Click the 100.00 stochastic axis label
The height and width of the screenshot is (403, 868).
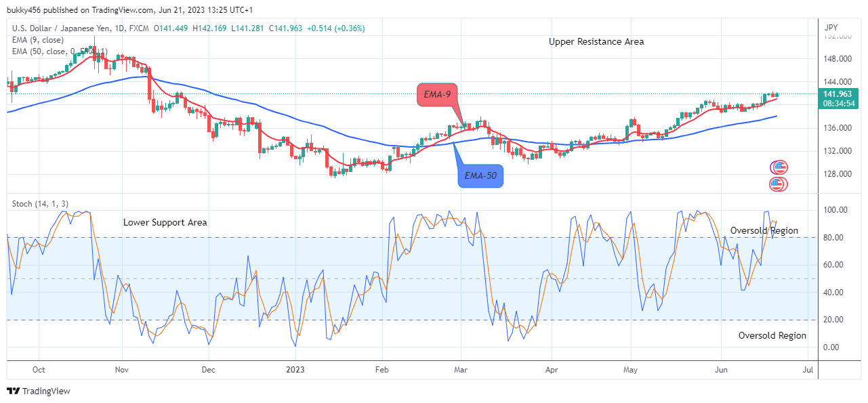pyautogui.click(x=835, y=210)
